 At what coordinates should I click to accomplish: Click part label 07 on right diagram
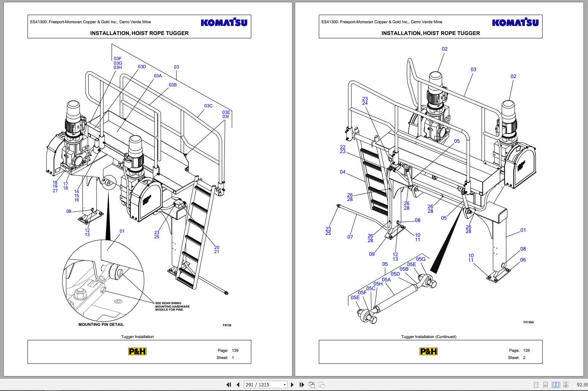[x=350, y=237]
